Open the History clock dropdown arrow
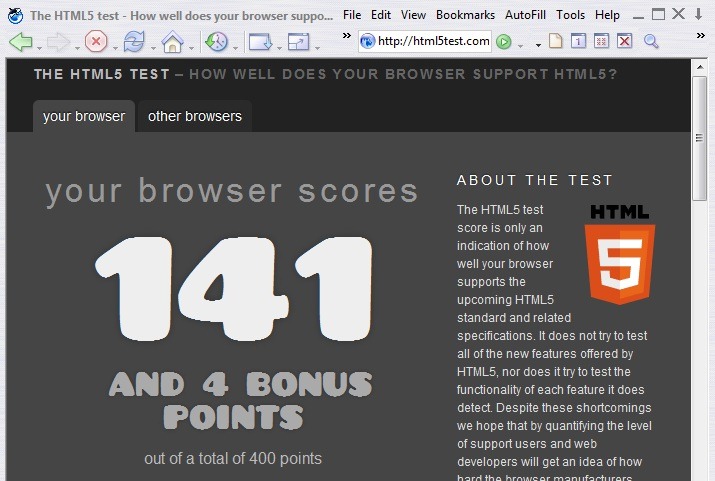The image size is (715, 481). tap(235, 47)
